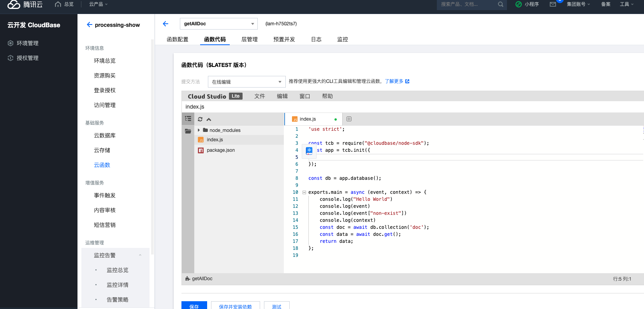Open the 编辑 menu in Cloud Studio
This screenshot has height=309, width=644.
(282, 96)
